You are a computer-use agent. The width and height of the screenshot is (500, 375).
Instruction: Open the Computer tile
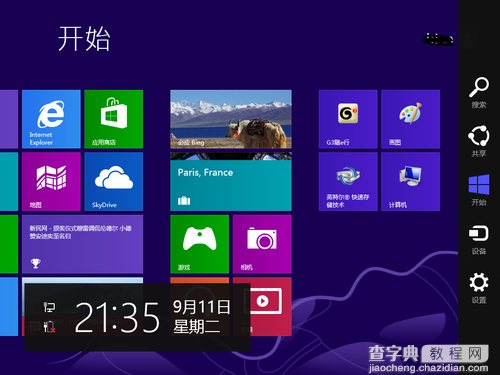coord(411,182)
